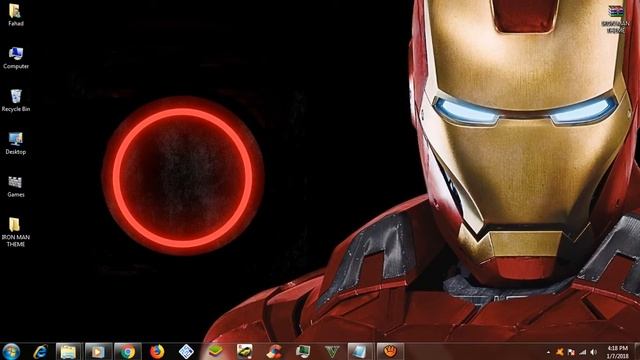Open the volume speaker tray icon
This screenshot has width=640, height=360.
[x=593, y=352]
